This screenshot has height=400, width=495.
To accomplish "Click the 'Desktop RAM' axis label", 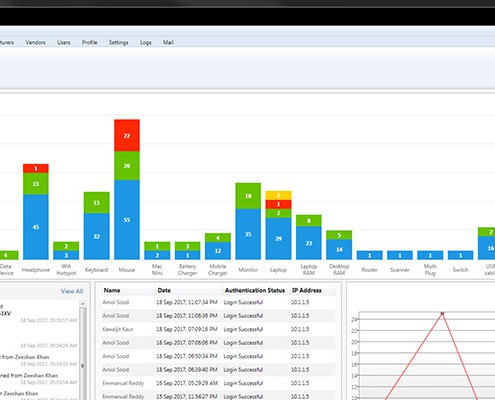I will coord(339,270).
